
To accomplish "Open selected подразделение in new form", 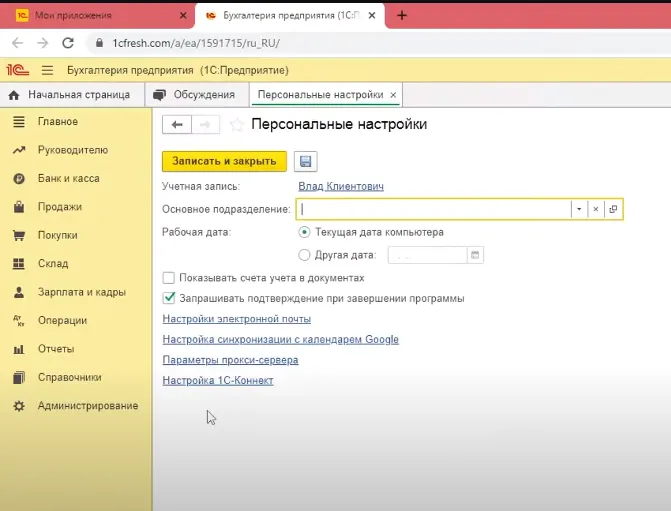I will pos(614,209).
